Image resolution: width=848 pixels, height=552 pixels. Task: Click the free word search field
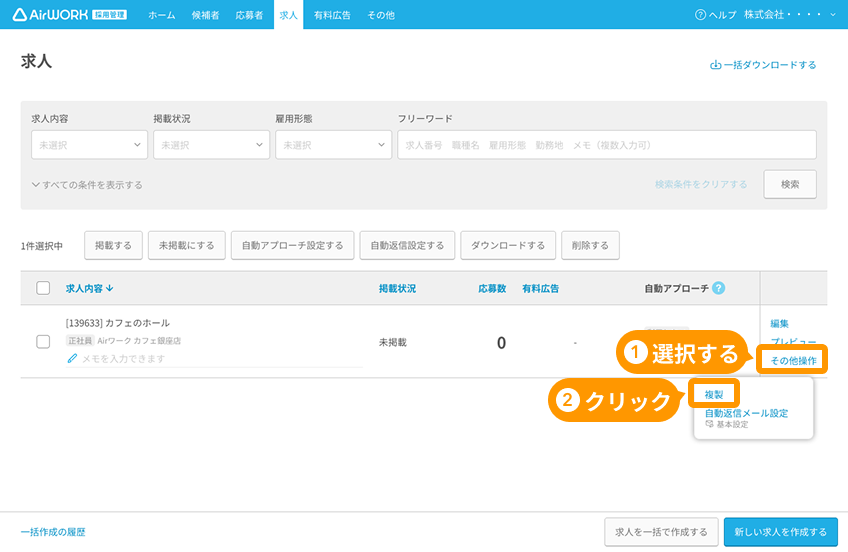point(607,145)
